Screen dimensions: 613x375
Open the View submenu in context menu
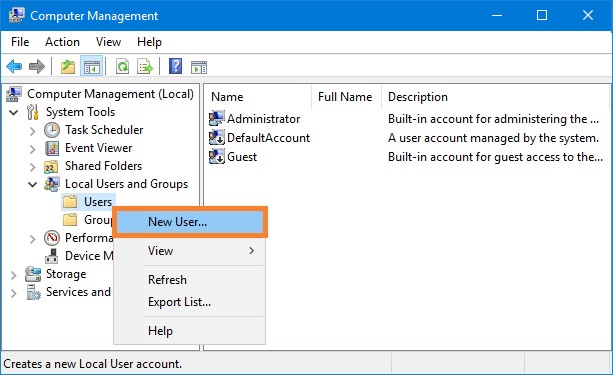190,251
